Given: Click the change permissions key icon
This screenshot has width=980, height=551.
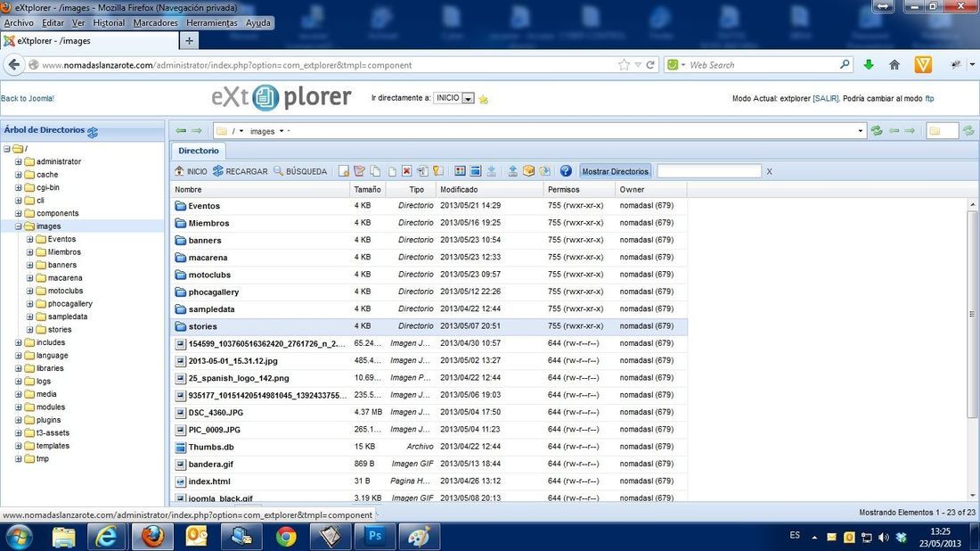Looking at the screenshot, I should coord(438,171).
